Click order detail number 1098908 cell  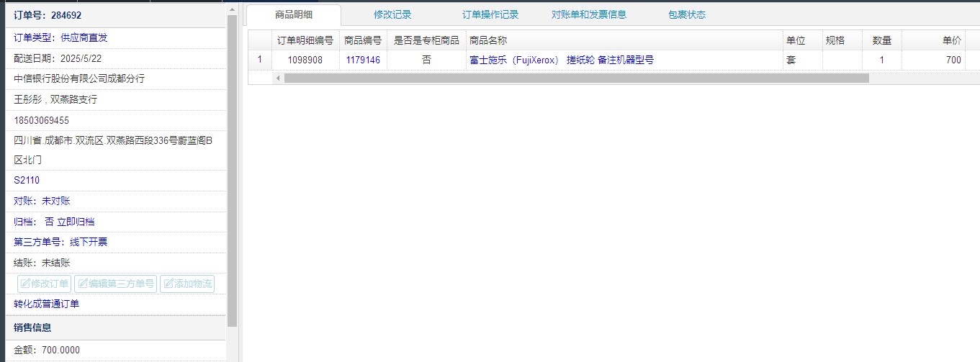pyautogui.click(x=305, y=60)
